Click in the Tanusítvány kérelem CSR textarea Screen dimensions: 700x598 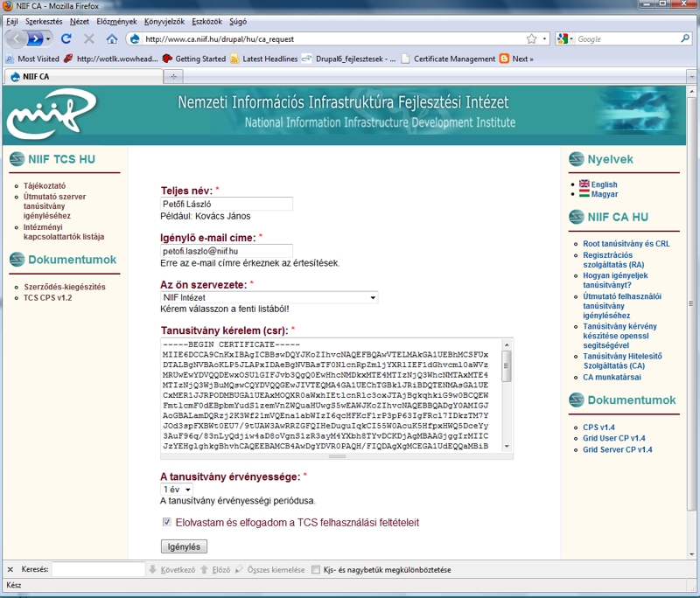[x=331, y=395]
